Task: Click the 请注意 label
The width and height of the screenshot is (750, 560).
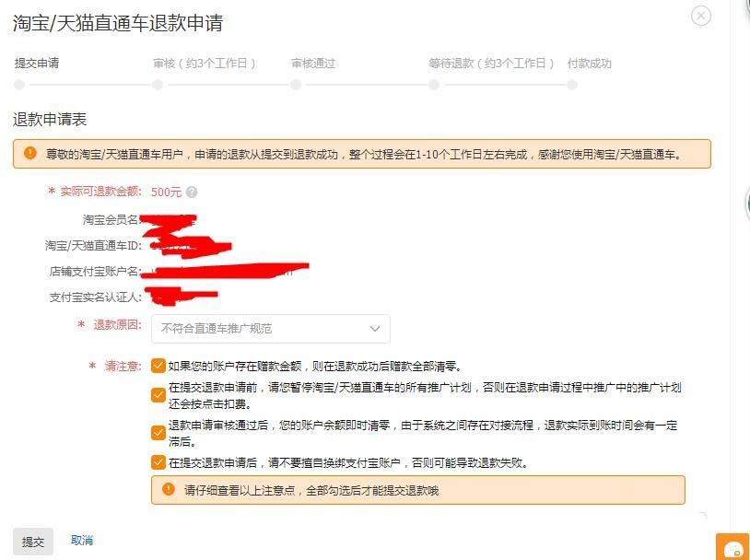Action: tap(123, 366)
